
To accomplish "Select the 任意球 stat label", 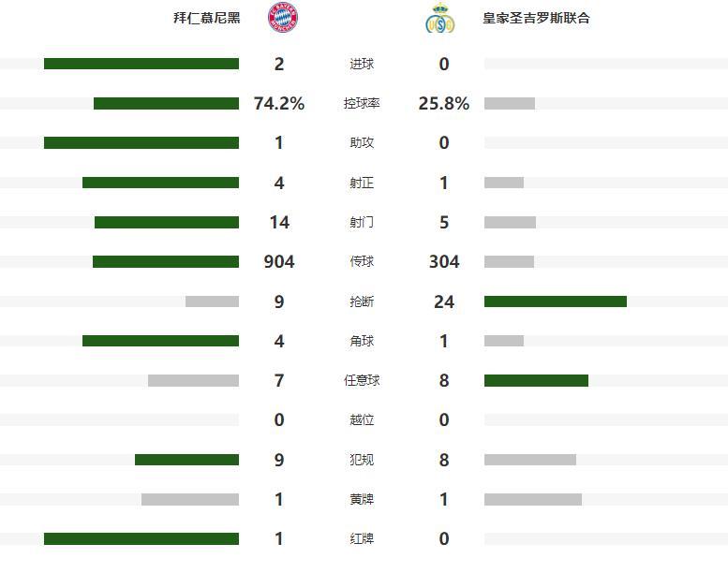I will (362, 380).
